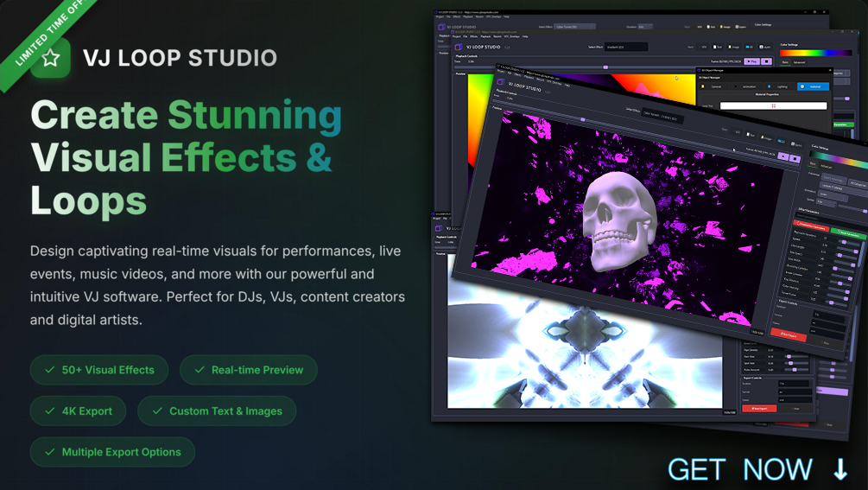Click Text tool in back window toolbar
The image size is (868, 490).
713,27
